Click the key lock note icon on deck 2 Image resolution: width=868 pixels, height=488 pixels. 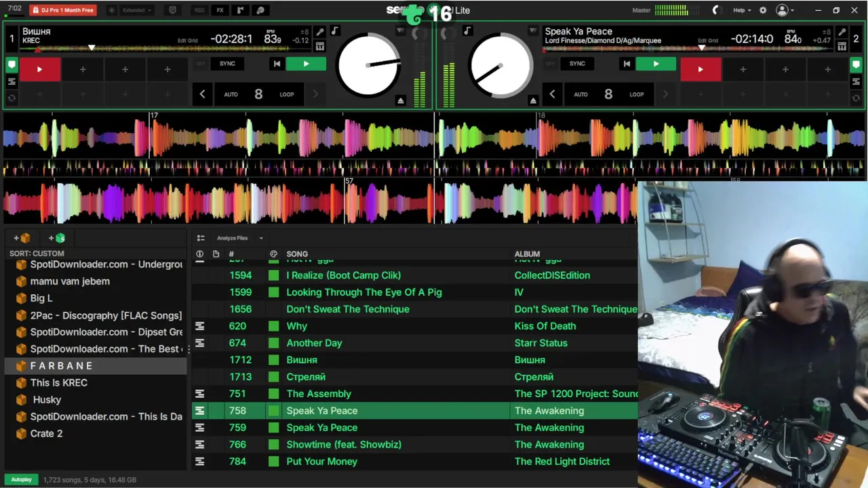tap(467, 31)
